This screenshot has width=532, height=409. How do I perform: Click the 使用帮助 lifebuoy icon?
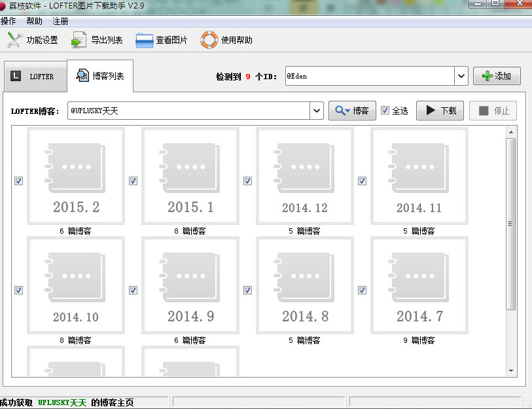[x=209, y=40]
